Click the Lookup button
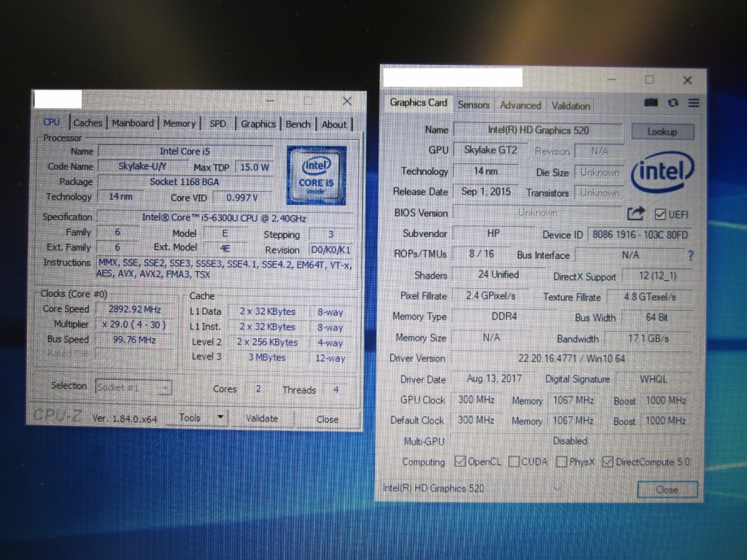This screenshot has height=560, width=747. pyautogui.click(x=662, y=131)
